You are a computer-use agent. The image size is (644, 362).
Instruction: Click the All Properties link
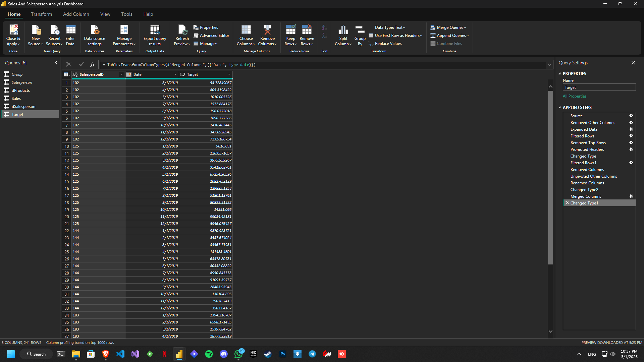pos(574,96)
